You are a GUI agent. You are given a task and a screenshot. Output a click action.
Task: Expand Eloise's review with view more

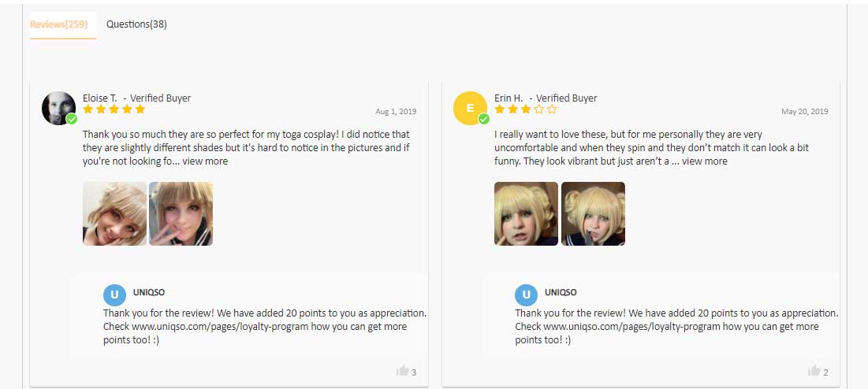pyautogui.click(x=205, y=161)
